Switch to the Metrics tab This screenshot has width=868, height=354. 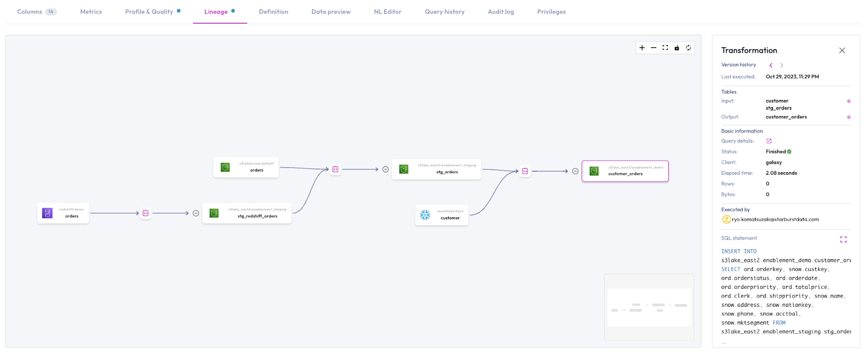[91, 12]
